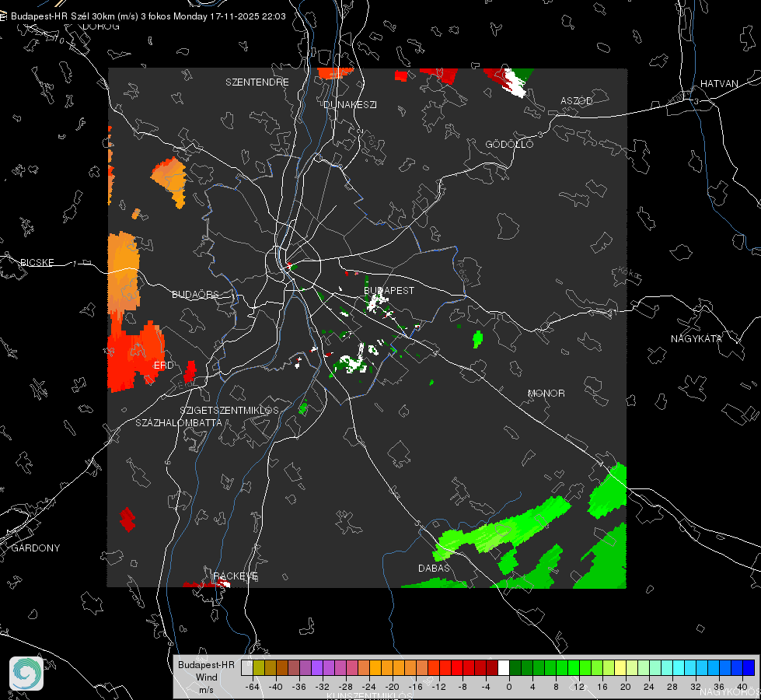
Task: Click the SZAZHALOMBATTA label
Action: pos(178,422)
